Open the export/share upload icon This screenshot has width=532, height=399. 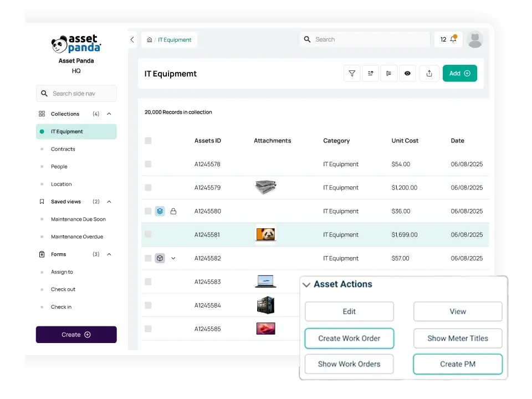pyautogui.click(x=429, y=73)
